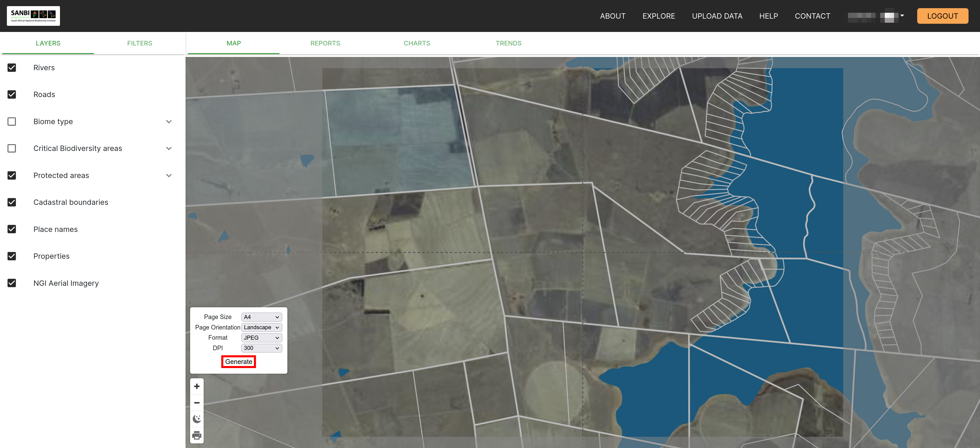Select the MAP tab

point(234,43)
